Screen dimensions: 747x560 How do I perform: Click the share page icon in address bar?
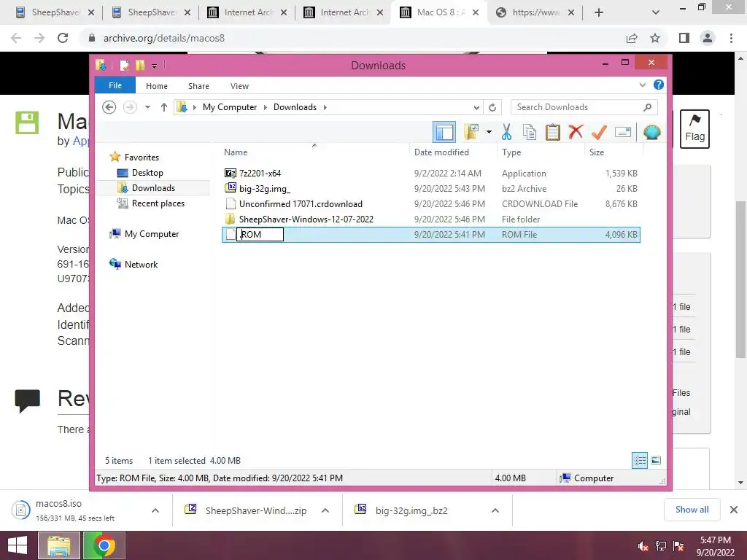point(632,38)
